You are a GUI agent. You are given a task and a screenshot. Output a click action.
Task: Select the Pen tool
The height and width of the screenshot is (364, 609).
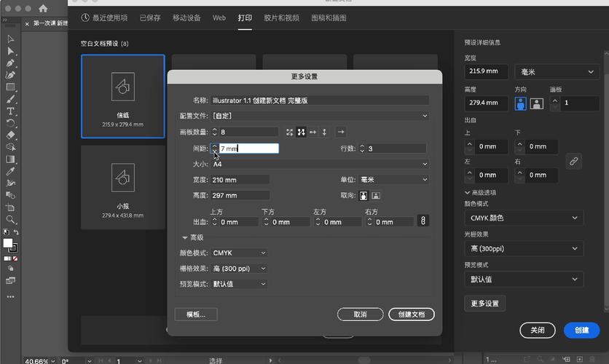pyautogui.click(x=10, y=63)
